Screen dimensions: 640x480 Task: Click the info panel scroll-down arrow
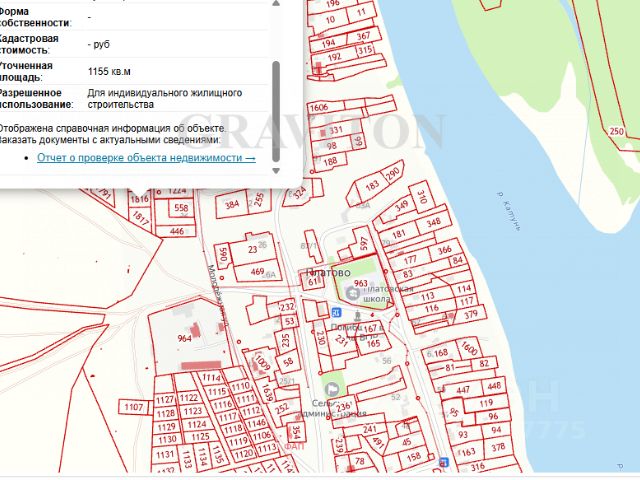276,171
